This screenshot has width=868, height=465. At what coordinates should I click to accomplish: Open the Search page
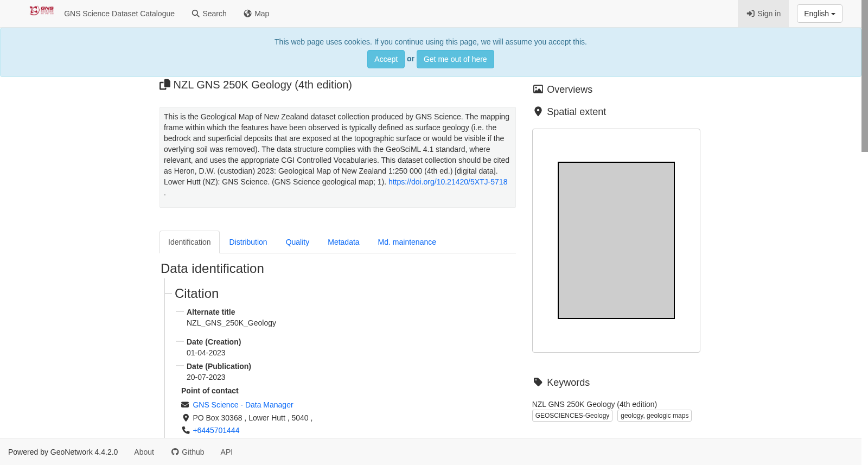tap(209, 14)
